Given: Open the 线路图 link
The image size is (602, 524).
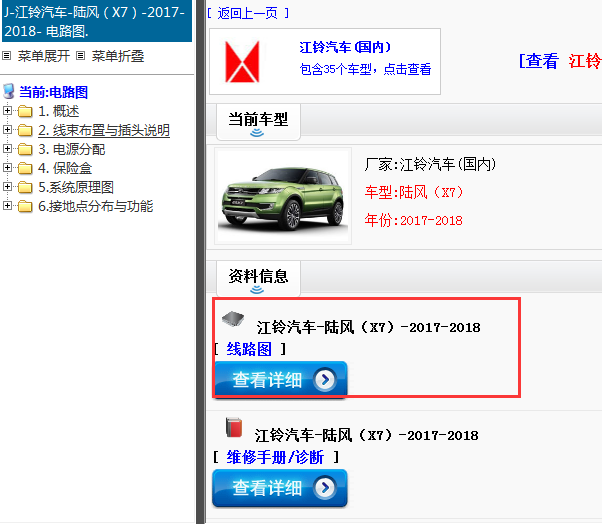Looking at the screenshot, I should click(x=249, y=349).
